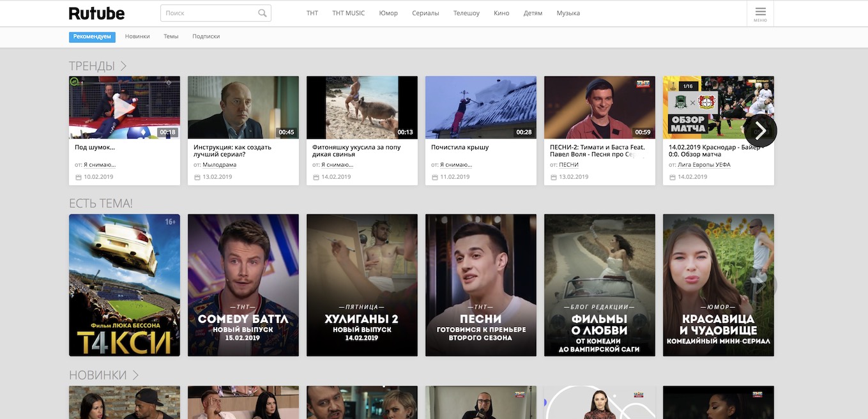
Task: Click the Rutube logo
Action: coord(96,13)
